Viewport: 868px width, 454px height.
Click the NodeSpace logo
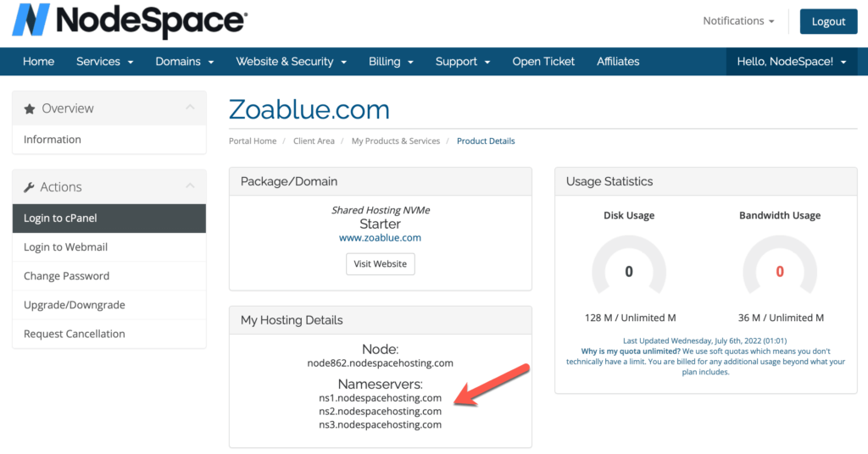(130, 20)
